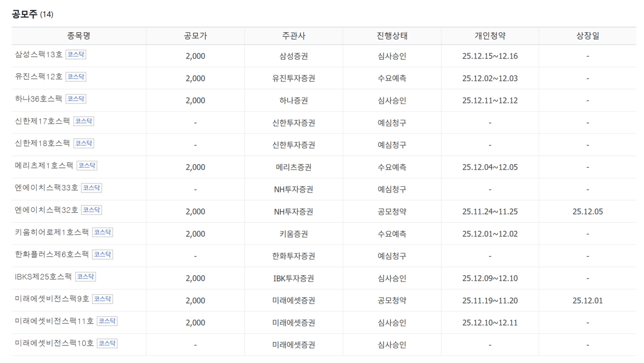Select the 유진투자증권 underwriter cell

(x=294, y=78)
